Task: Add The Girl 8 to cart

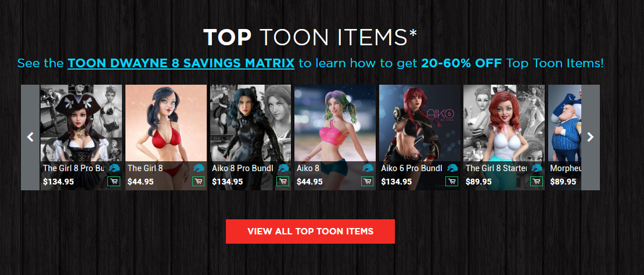Action: (x=199, y=182)
